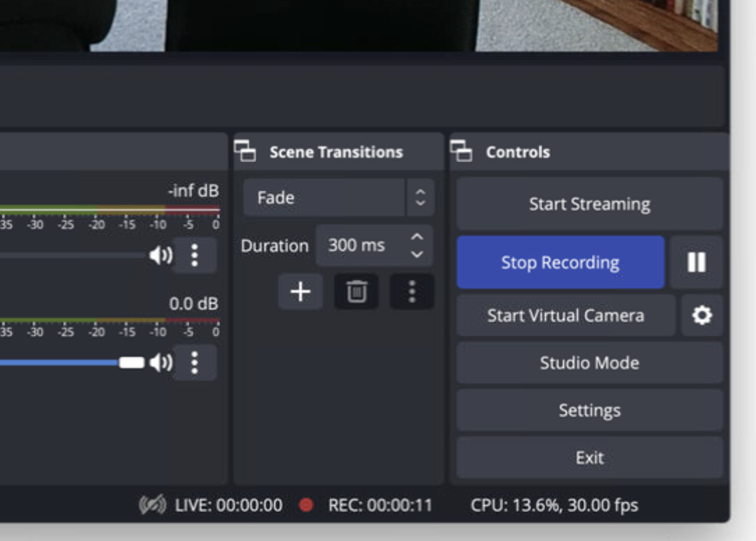756x541 pixels.
Task: Click the add transition plus icon
Action: click(300, 292)
